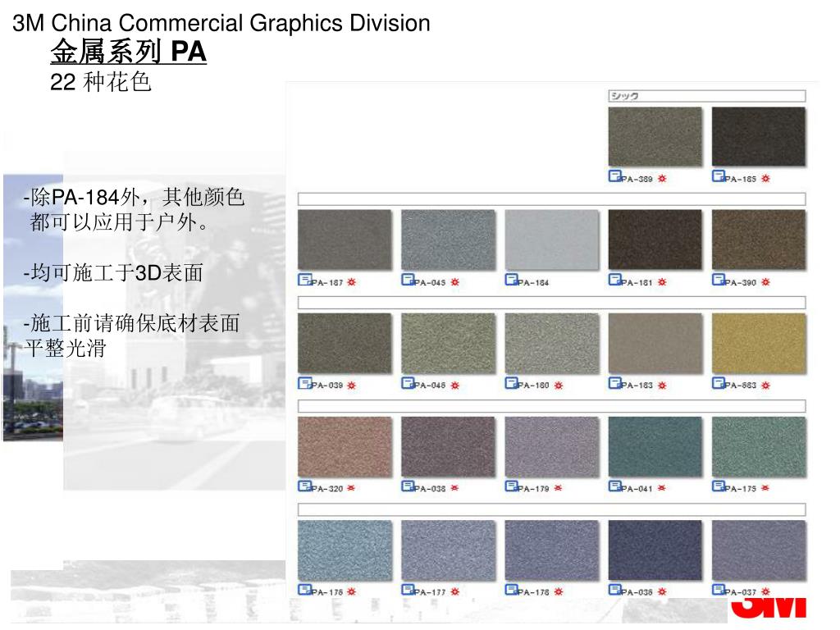Click the blue enlarge icon beside PA-389

(615, 176)
